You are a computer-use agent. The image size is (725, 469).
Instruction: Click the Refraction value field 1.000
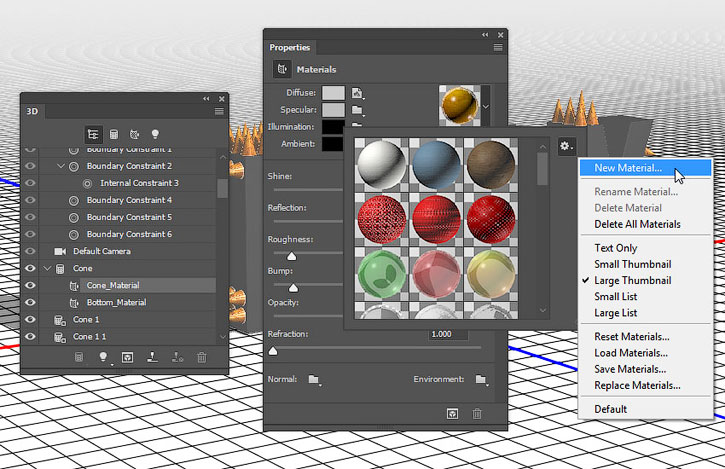(447, 334)
